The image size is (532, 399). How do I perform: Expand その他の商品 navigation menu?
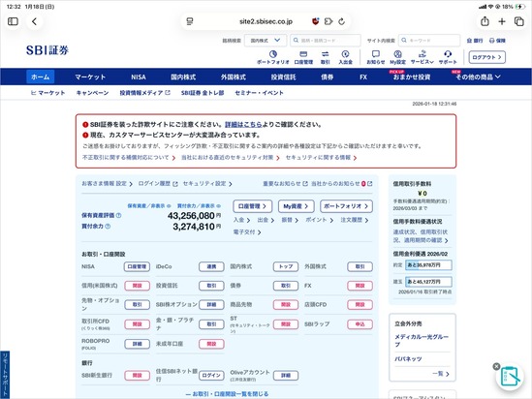pyautogui.click(x=478, y=77)
